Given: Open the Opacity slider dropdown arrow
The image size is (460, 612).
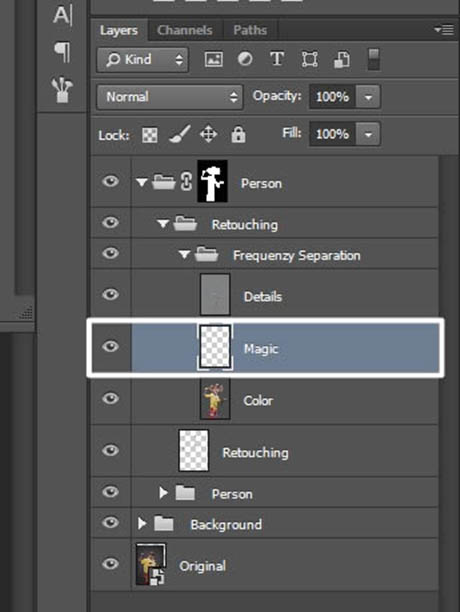Looking at the screenshot, I should [368, 97].
